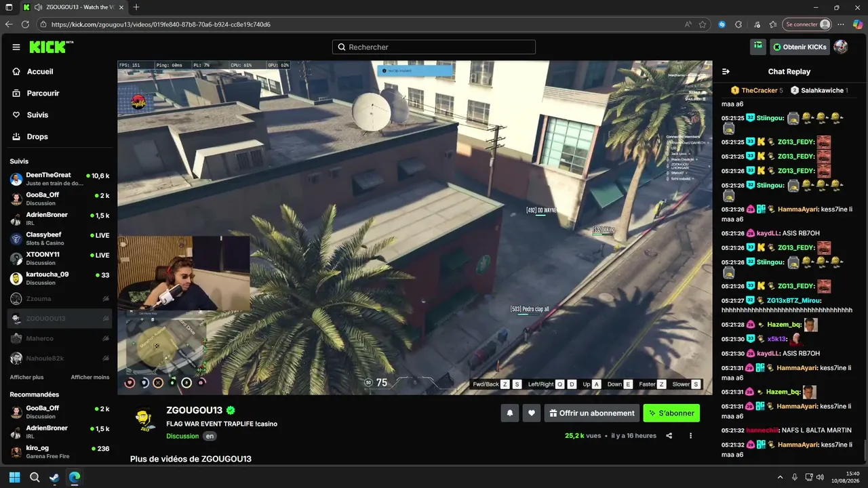The image size is (868, 488).
Task: Open Windows taskbar Search
Action: point(35,477)
